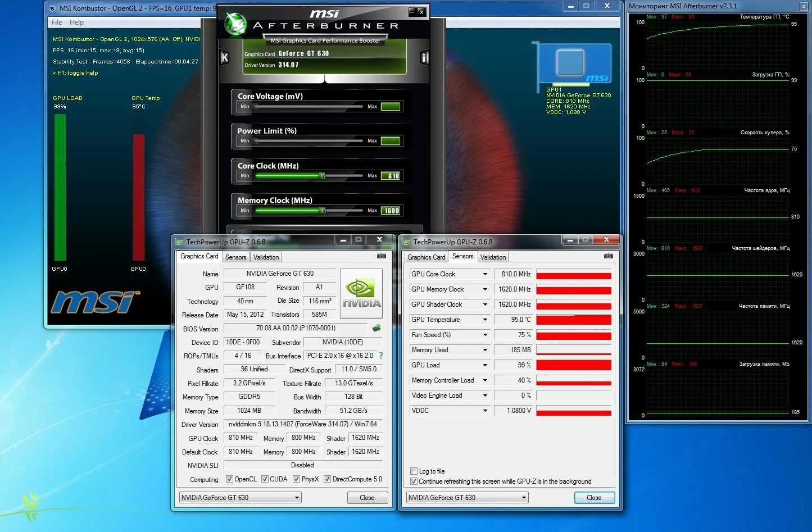Image resolution: width=812 pixels, height=532 pixels.
Task: Click the right GPU-Z title bar icon
Action: (x=407, y=242)
